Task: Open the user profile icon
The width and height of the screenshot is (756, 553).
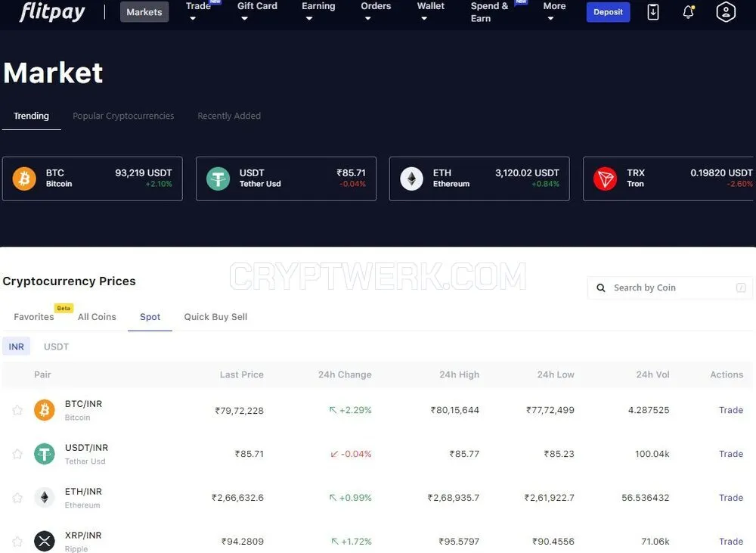Action: click(x=726, y=12)
